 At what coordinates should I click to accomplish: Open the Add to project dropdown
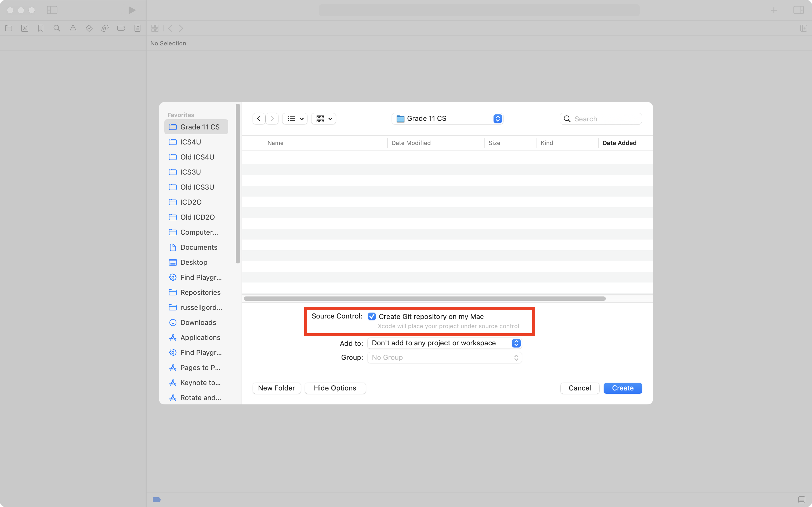[444, 343]
